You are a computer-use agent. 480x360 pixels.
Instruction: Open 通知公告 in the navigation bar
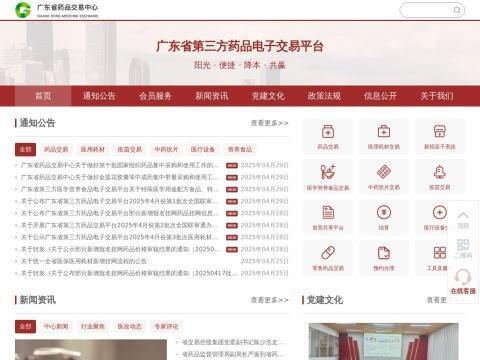[x=99, y=96]
